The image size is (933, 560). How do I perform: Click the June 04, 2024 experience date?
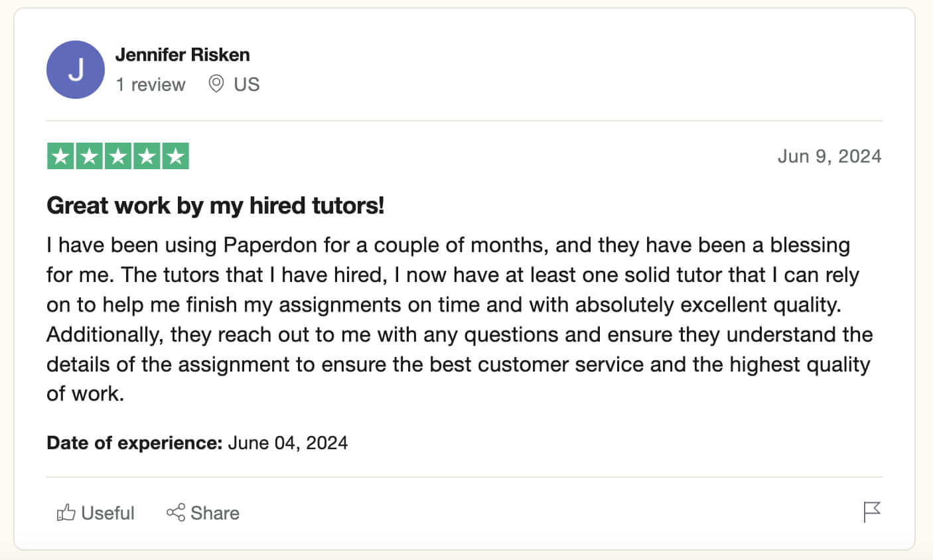[x=288, y=443]
